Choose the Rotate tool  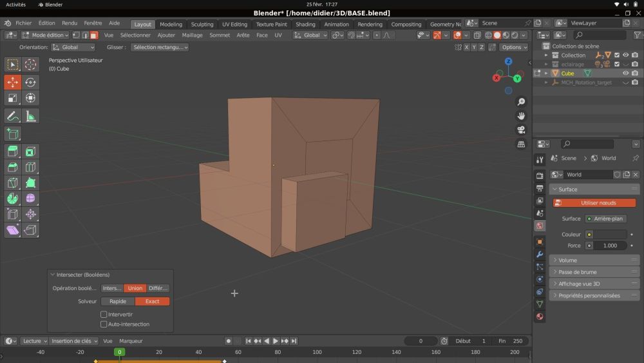tap(30, 83)
